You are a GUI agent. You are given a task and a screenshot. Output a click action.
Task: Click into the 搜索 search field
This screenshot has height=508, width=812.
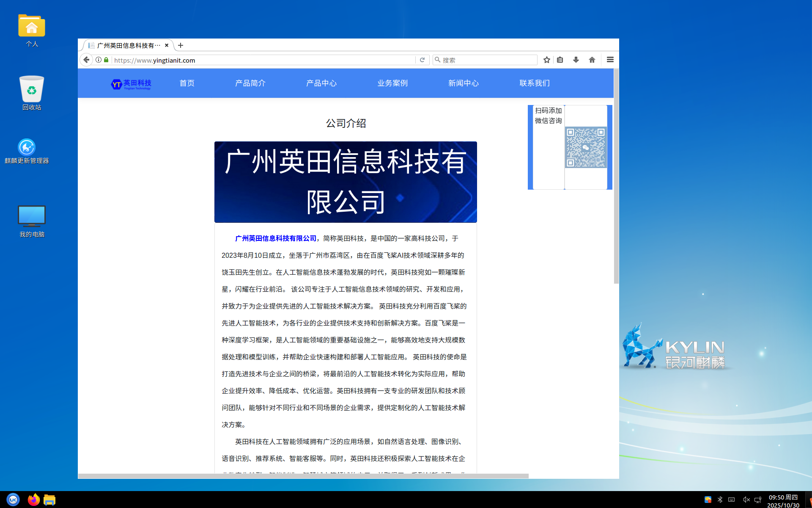(x=486, y=60)
